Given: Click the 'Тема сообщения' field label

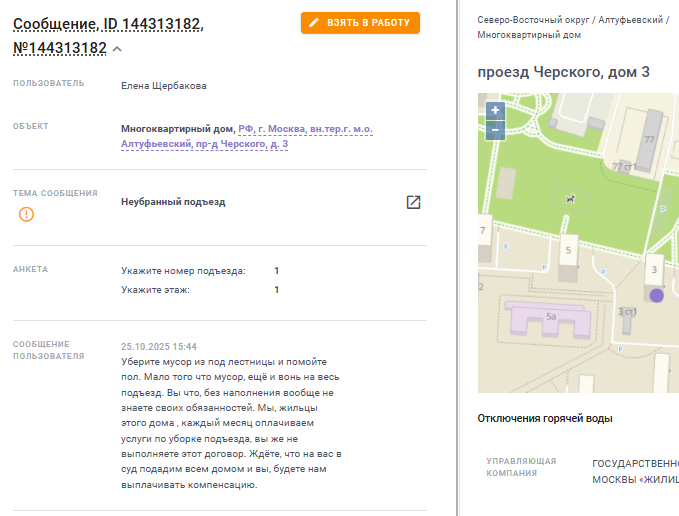Looking at the screenshot, I should [x=55, y=193].
